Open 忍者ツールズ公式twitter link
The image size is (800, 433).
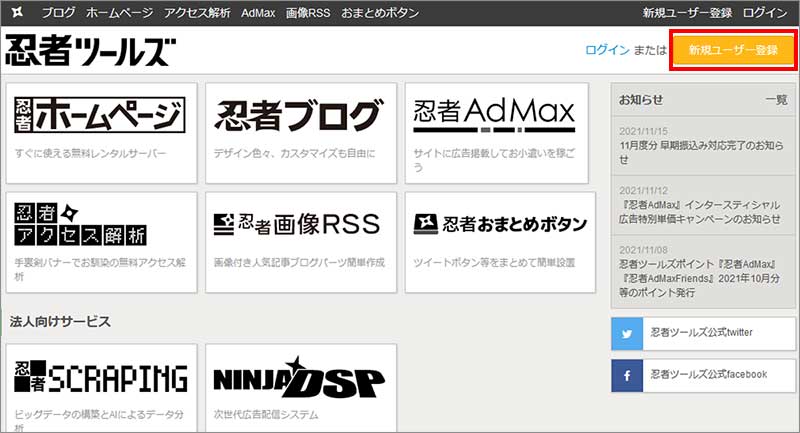702,333
